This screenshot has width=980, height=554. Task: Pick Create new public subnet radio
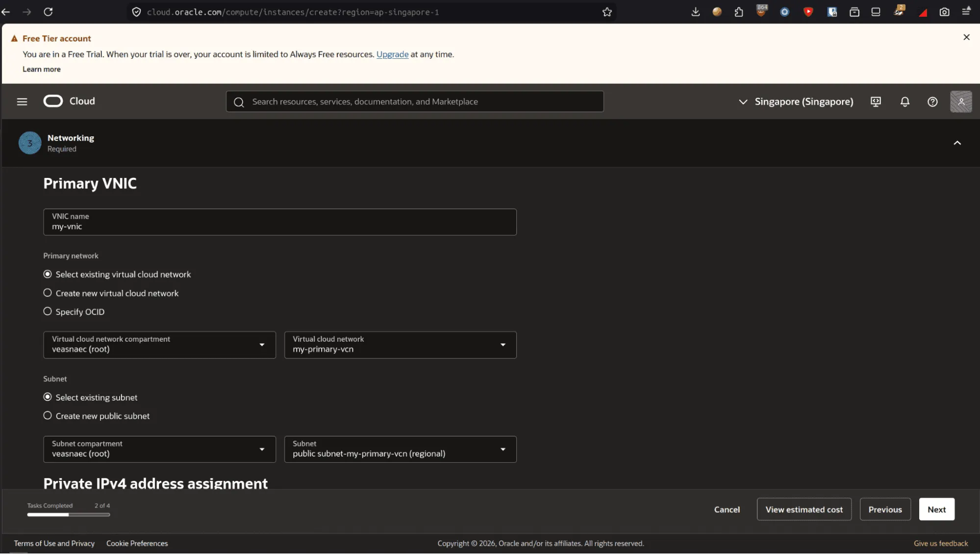tap(48, 416)
